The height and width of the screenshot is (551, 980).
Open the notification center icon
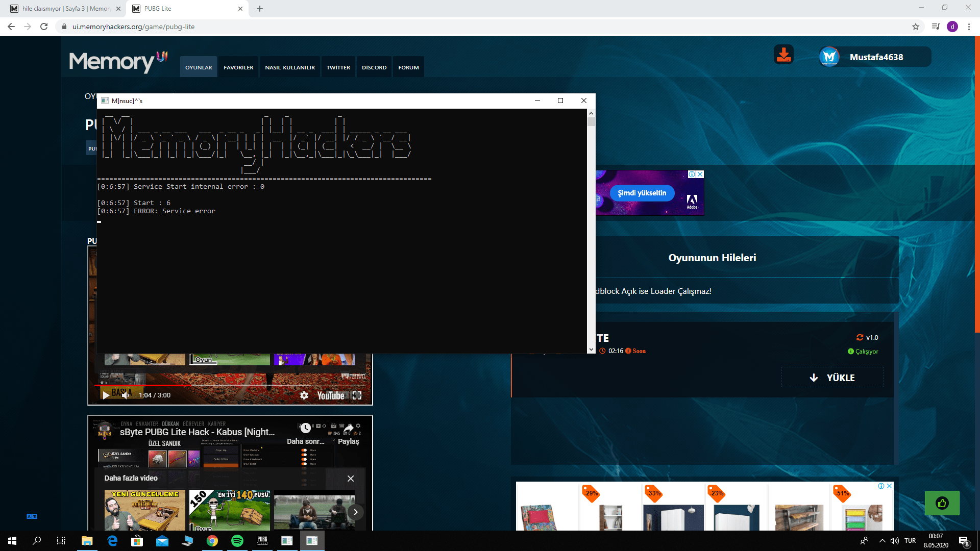coord(964,541)
